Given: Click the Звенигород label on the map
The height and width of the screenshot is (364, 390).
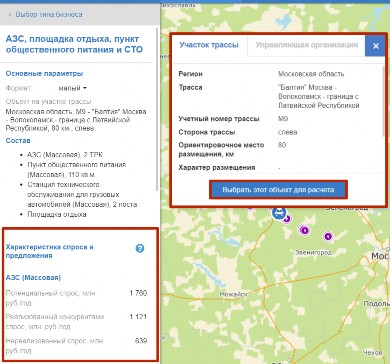Looking at the screenshot, I should pyautogui.click(x=314, y=252).
